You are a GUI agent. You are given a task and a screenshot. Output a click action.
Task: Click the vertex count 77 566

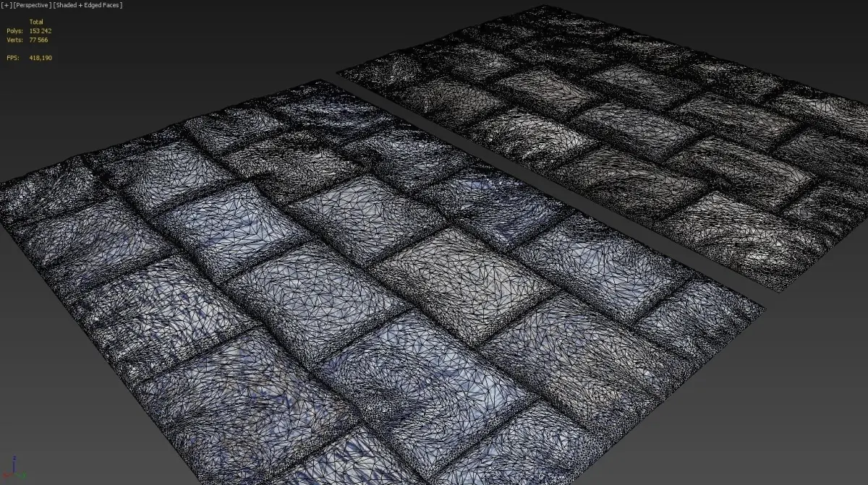tap(38, 40)
